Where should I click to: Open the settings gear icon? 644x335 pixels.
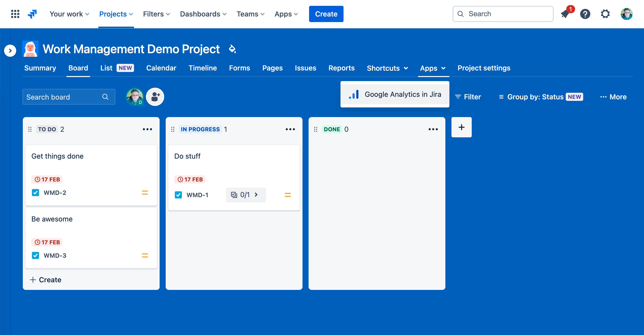pyautogui.click(x=605, y=14)
